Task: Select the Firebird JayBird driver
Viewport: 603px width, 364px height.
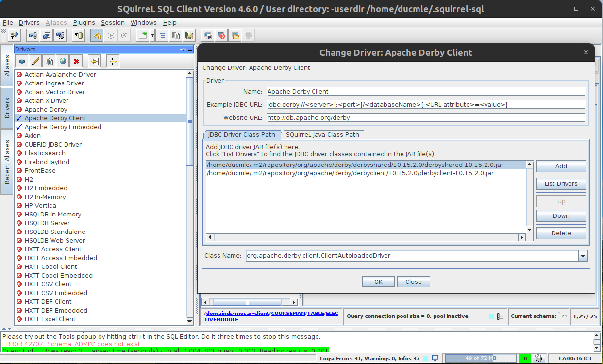Action: (x=47, y=162)
